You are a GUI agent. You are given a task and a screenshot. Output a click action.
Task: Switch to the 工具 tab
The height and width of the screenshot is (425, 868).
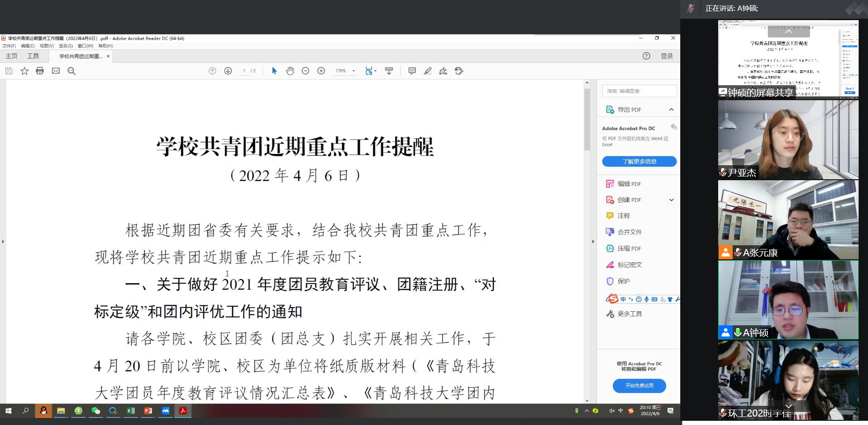(33, 56)
